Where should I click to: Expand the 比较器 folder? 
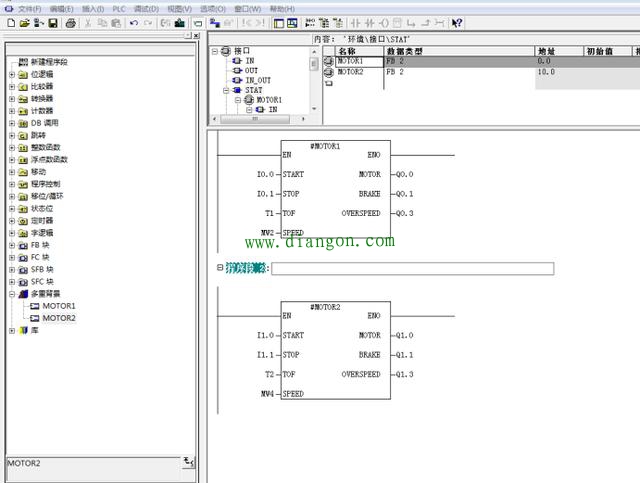pos(12,87)
